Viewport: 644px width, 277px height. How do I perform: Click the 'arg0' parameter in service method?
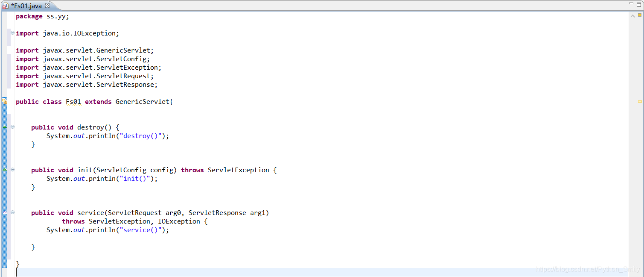click(173, 213)
